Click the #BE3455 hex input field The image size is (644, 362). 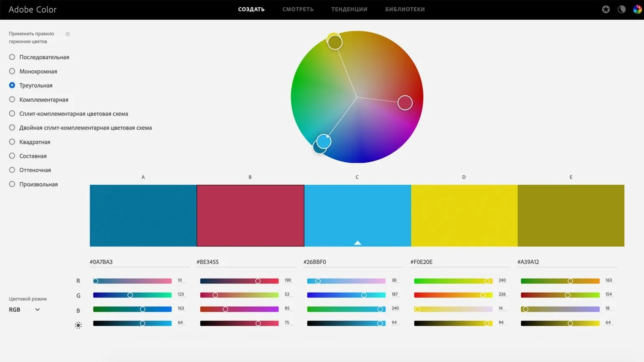[245, 262]
